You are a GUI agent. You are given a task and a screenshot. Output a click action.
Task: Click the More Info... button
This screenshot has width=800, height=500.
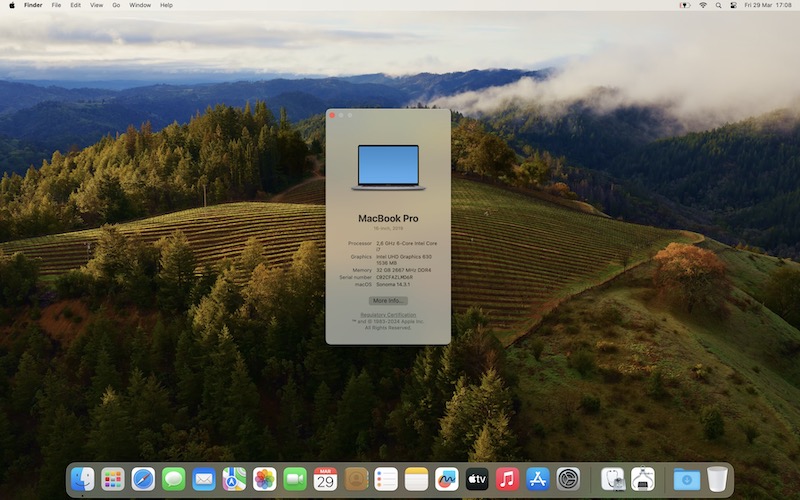(x=388, y=300)
